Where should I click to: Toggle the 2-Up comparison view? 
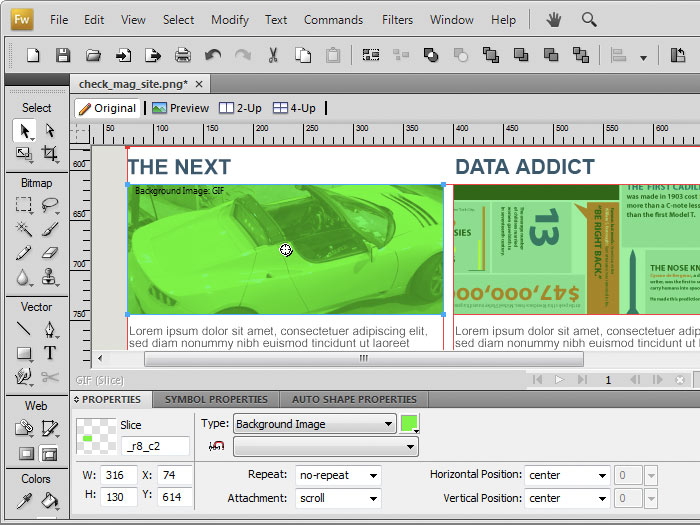[241, 108]
